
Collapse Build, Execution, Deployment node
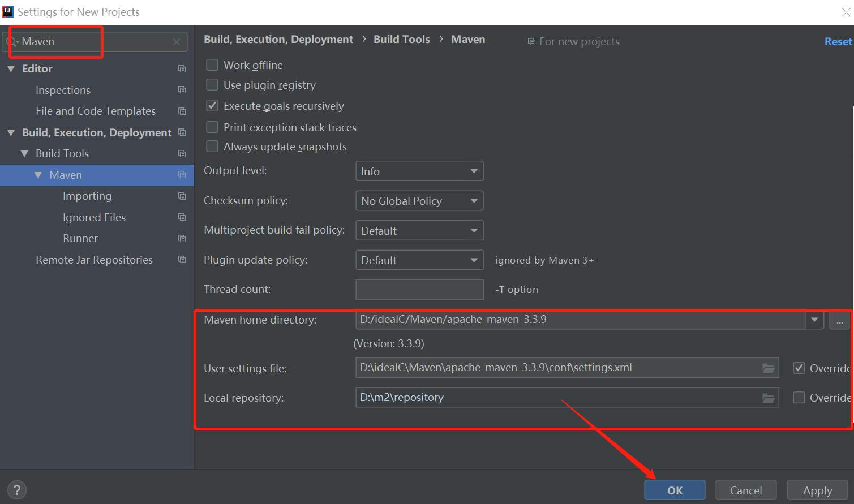[x=11, y=132]
